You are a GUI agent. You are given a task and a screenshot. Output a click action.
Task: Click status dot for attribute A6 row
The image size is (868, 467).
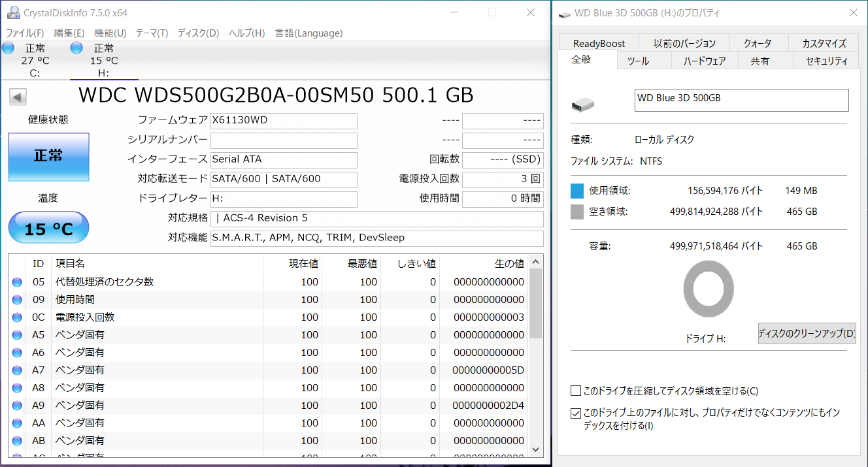[17, 353]
